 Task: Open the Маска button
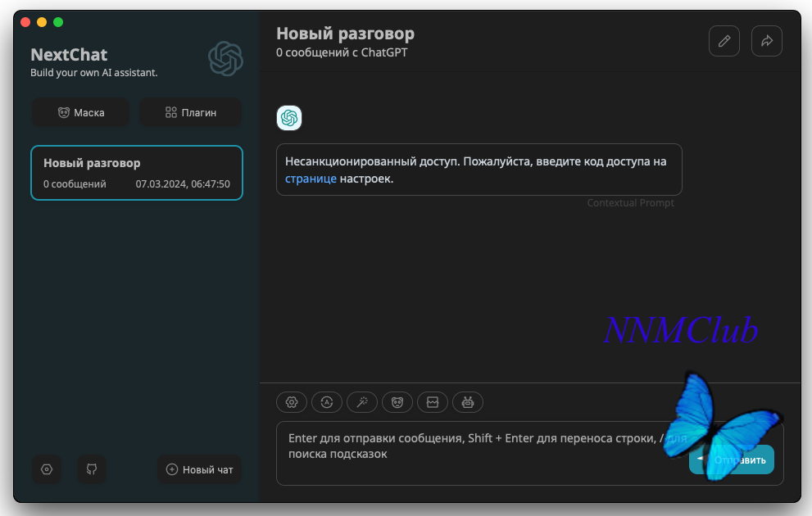coord(81,112)
